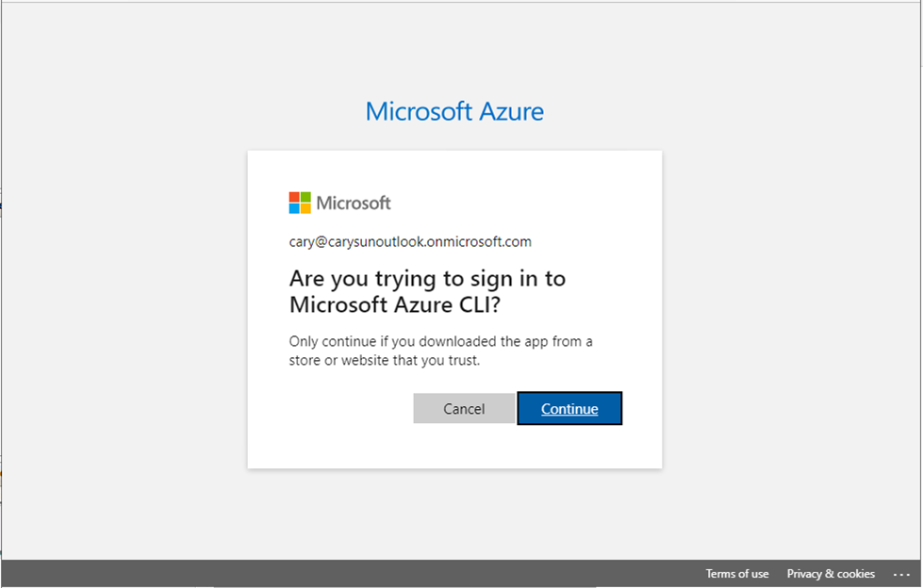The width and height of the screenshot is (923, 588).
Task: Click the "Are you trying to sign in to" line
Action: click(427, 279)
